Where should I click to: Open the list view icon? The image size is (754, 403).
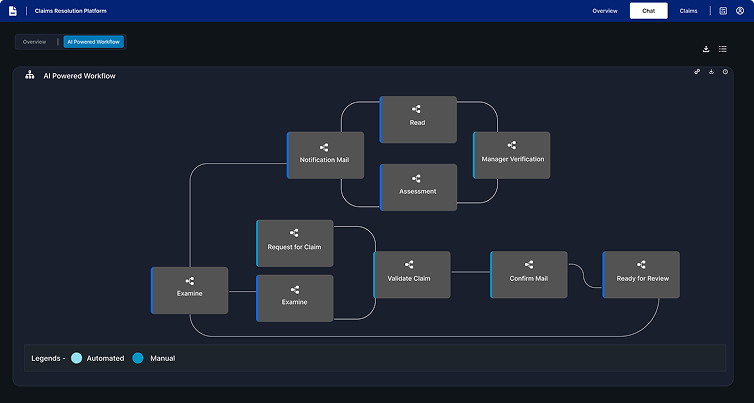(x=723, y=48)
